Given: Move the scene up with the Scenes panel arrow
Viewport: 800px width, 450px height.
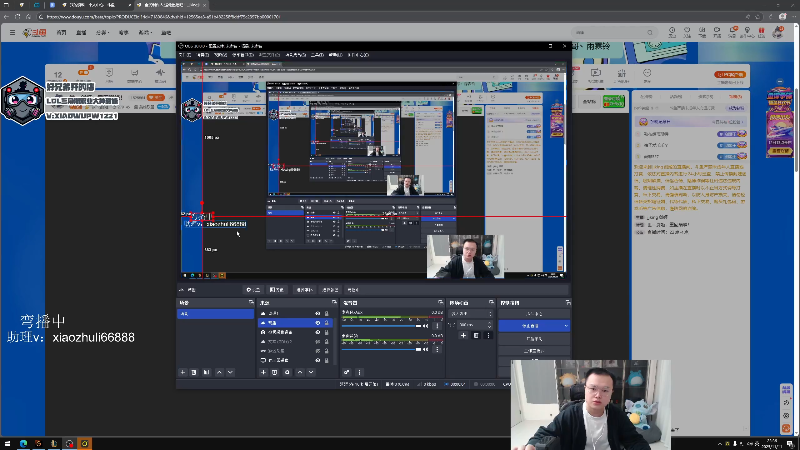Looking at the screenshot, I should [x=219, y=372].
